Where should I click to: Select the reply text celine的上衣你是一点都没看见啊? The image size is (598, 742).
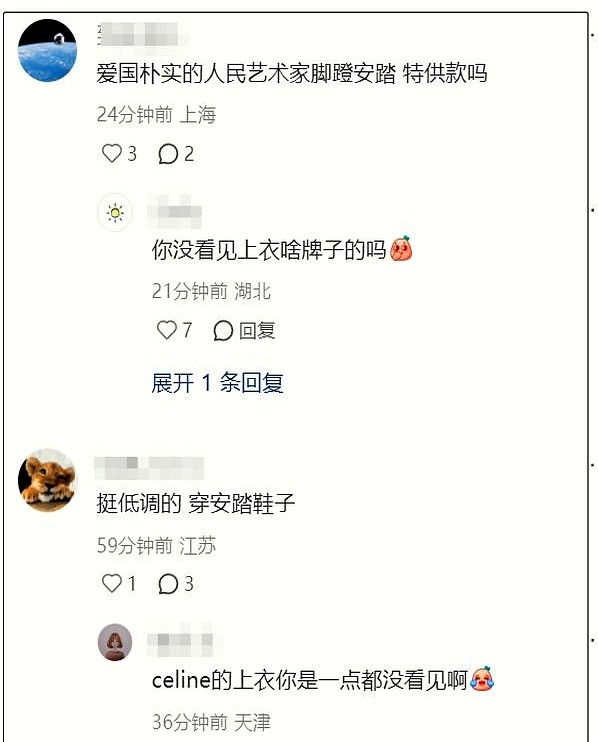[309, 680]
